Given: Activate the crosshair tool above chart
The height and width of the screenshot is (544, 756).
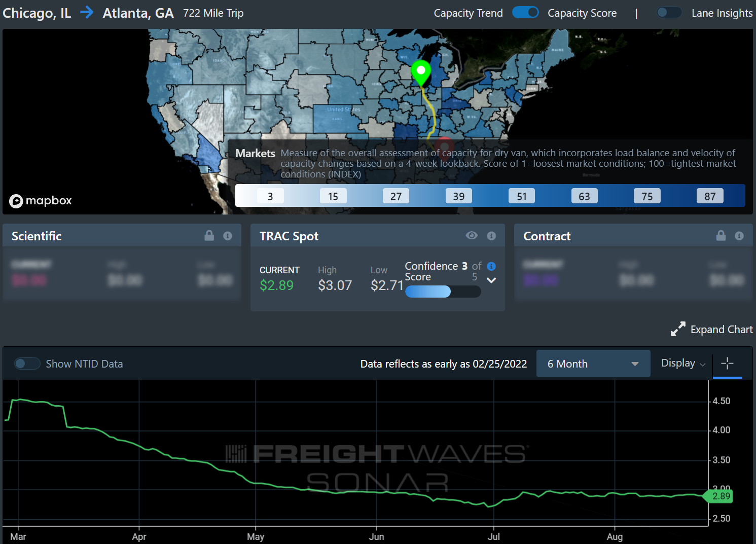Looking at the screenshot, I should (727, 363).
